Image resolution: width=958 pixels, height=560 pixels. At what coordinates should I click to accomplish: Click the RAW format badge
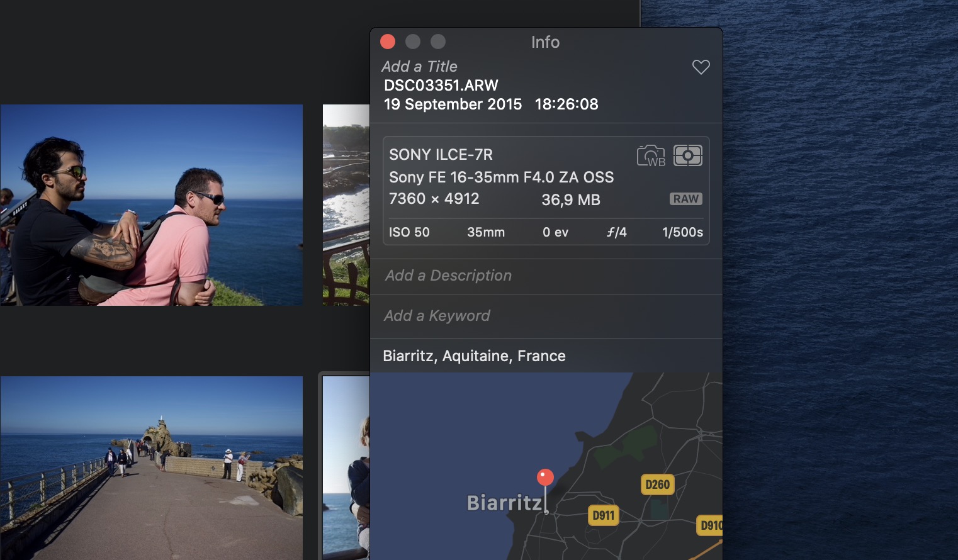point(685,199)
